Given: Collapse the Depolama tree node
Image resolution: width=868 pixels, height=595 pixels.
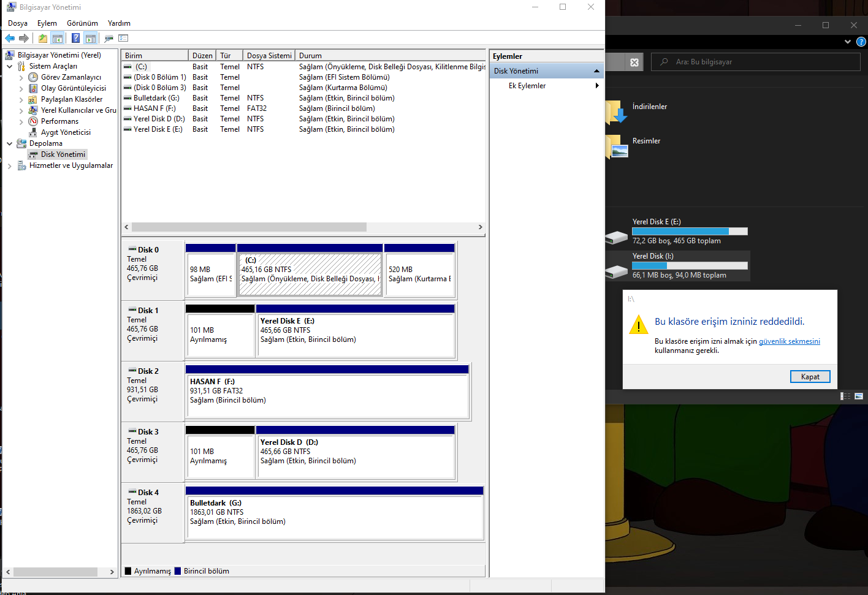Looking at the screenshot, I should pyautogui.click(x=10, y=143).
